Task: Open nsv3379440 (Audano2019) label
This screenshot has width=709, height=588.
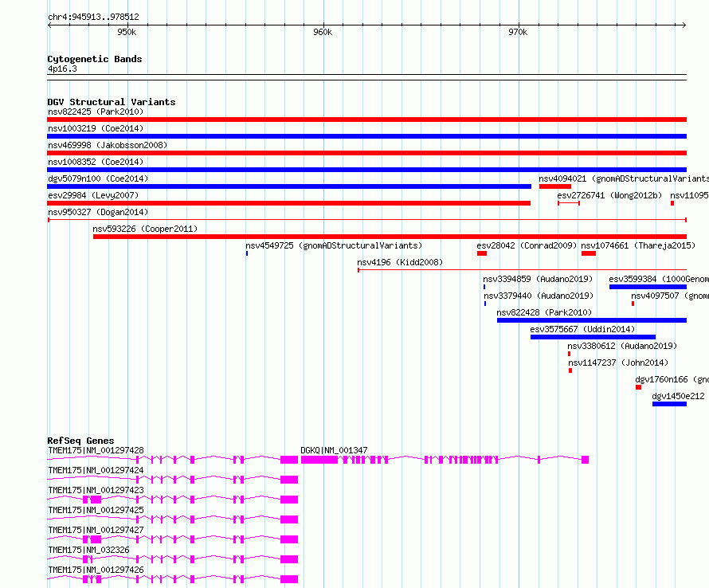Action: click(539, 296)
